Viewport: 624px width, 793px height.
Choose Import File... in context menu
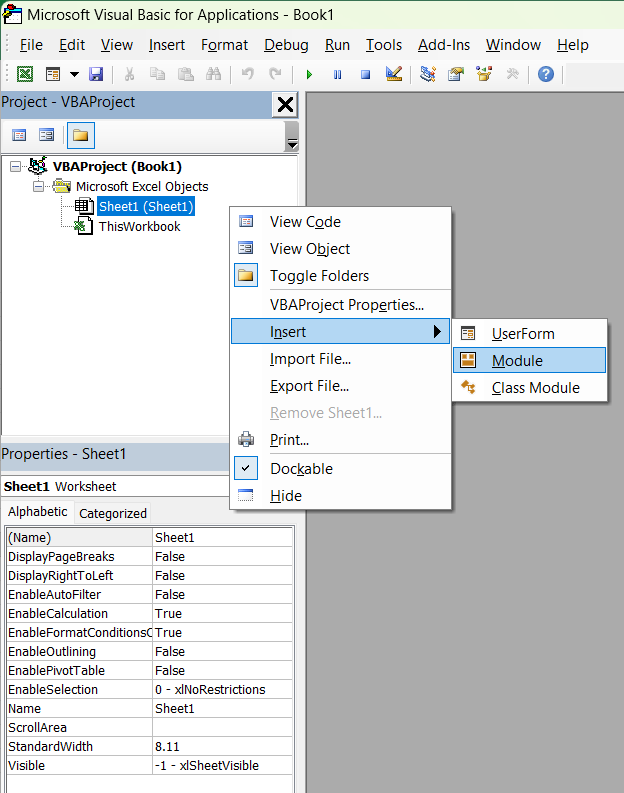(x=340, y=359)
